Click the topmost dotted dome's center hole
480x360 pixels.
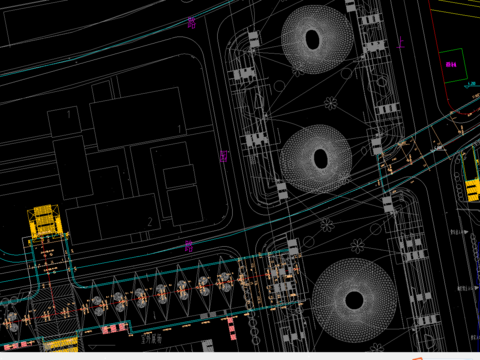pyautogui.click(x=312, y=39)
